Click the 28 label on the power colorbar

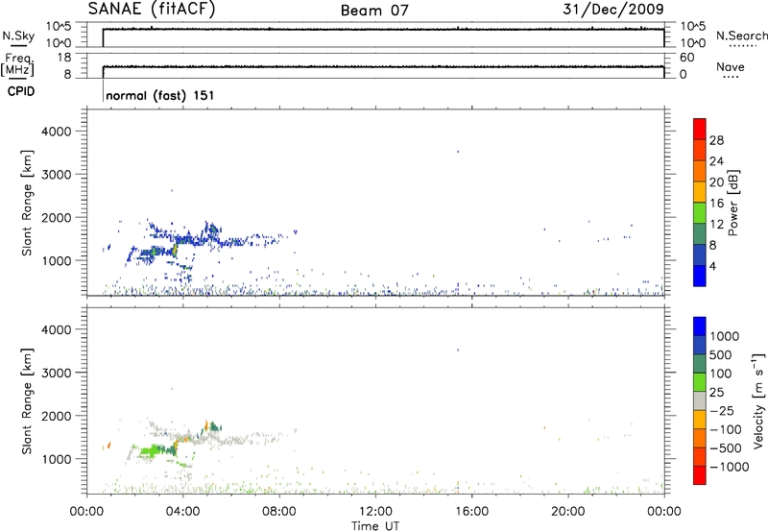716,140
